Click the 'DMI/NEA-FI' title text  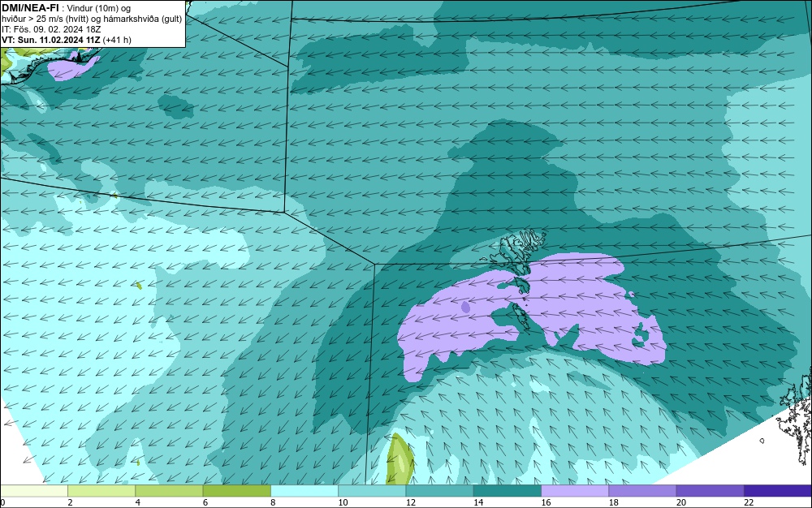pos(30,7)
